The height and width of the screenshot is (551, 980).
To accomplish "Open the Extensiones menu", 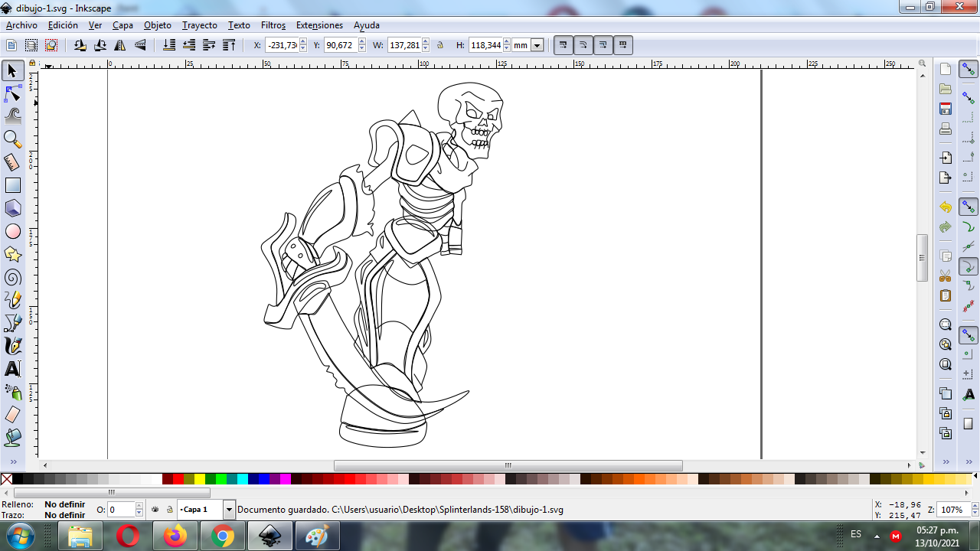I will (x=319, y=25).
